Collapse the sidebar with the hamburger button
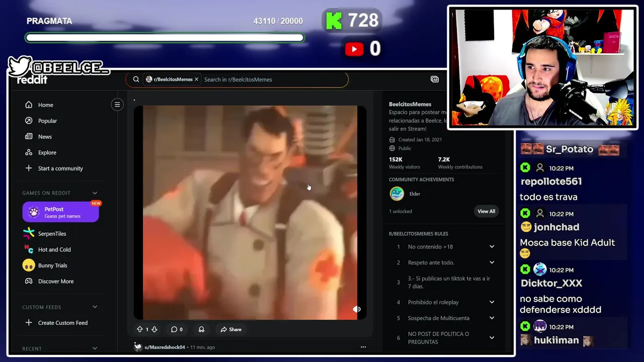The height and width of the screenshot is (362, 644). [117, 105]
